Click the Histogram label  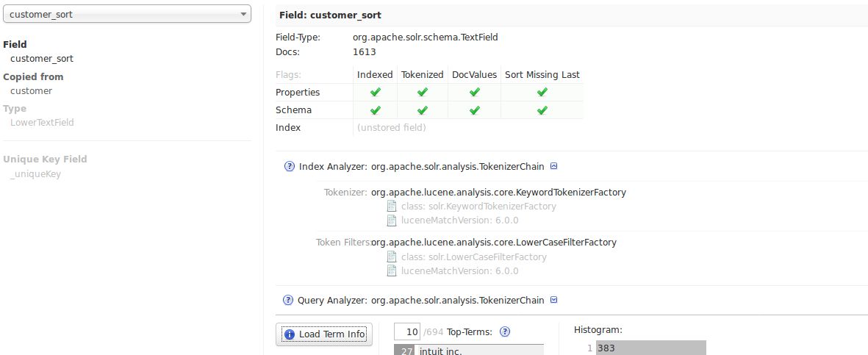598,330
